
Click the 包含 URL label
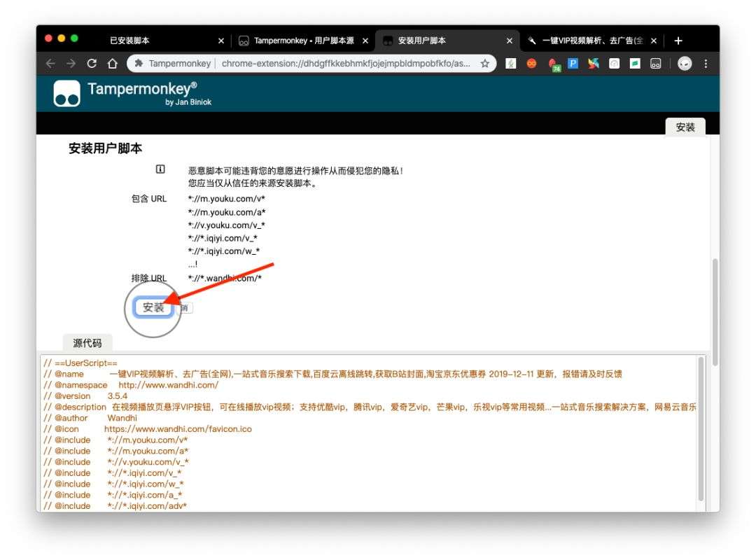(148, 199)
